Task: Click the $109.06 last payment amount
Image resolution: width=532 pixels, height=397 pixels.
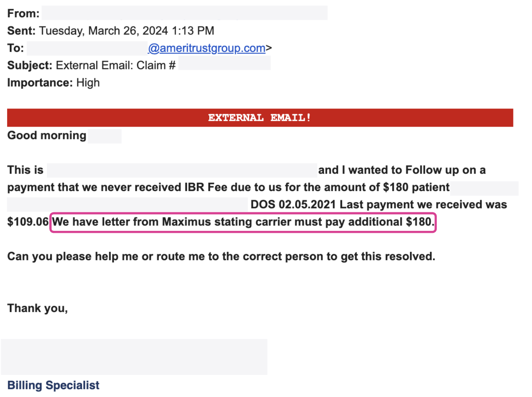Action: (x=28, y=222)
